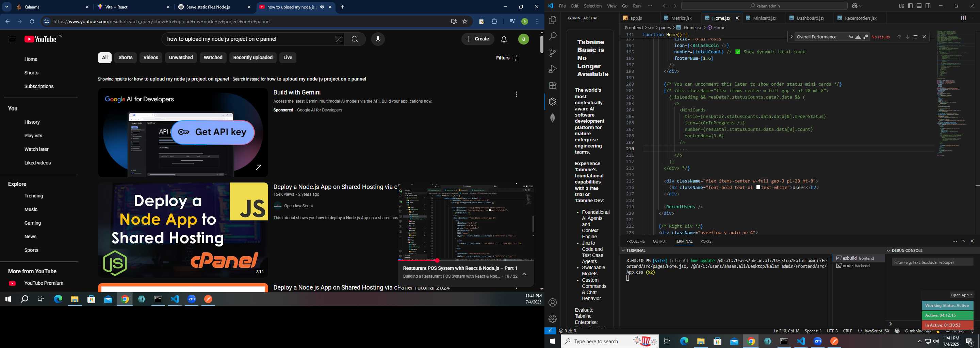Click Open App button in tracker widget
This screenshot has width=980, height=348.
coord(961,295)
